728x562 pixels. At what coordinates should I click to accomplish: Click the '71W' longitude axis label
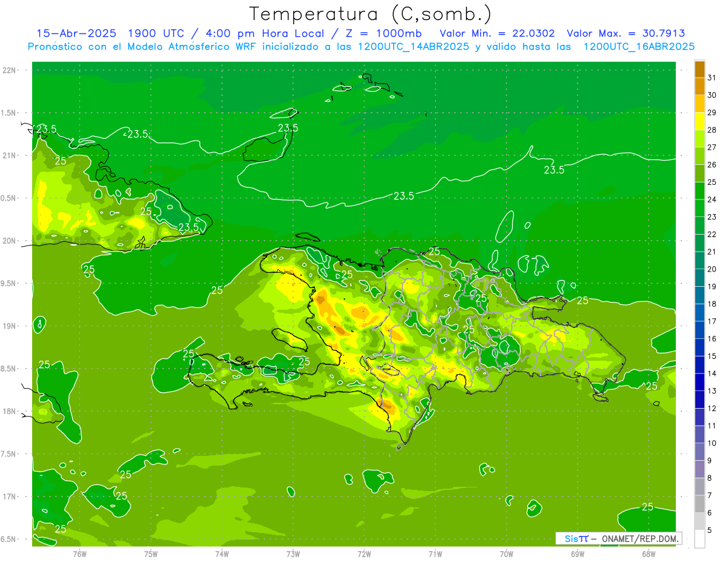click(435, 554)
